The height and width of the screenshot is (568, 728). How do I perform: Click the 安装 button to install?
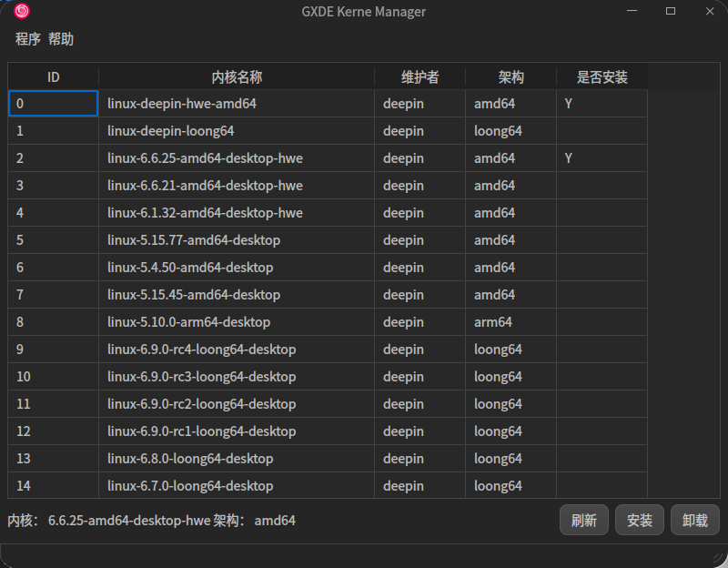(639, 520)
